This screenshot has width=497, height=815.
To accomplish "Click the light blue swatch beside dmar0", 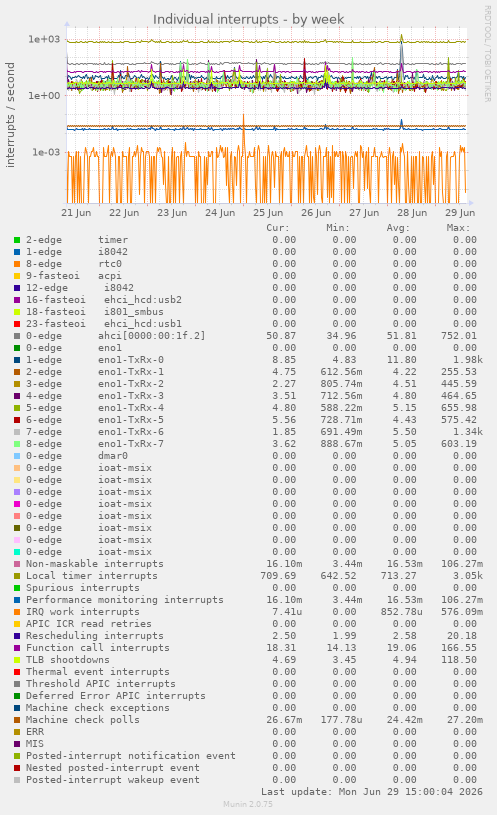I will pyautogui.click(x=17, y=456).
